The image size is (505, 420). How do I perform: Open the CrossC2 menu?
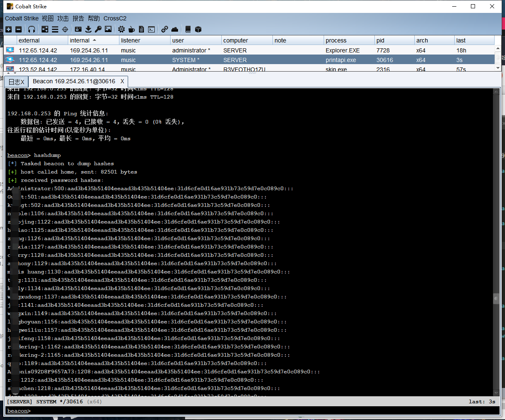click(x=115, y=18)
